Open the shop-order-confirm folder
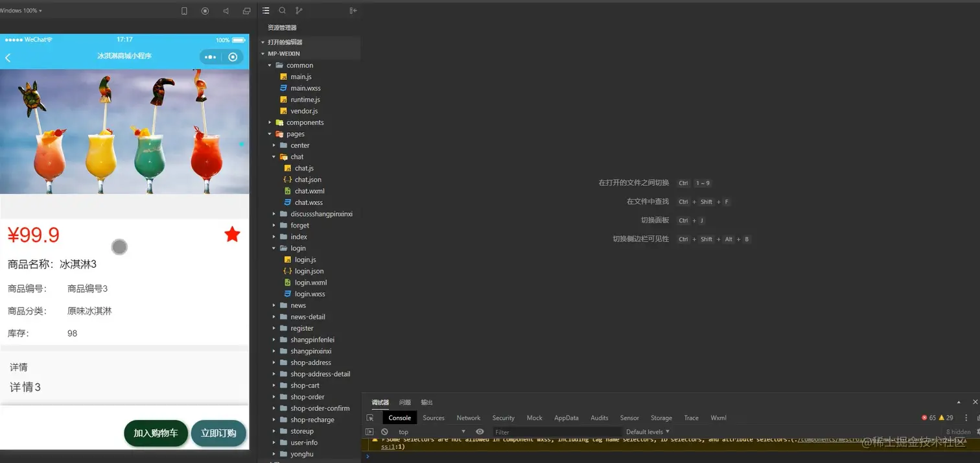Image resolution: width=980 pixels, height=463 pixels. pos(320,409)
